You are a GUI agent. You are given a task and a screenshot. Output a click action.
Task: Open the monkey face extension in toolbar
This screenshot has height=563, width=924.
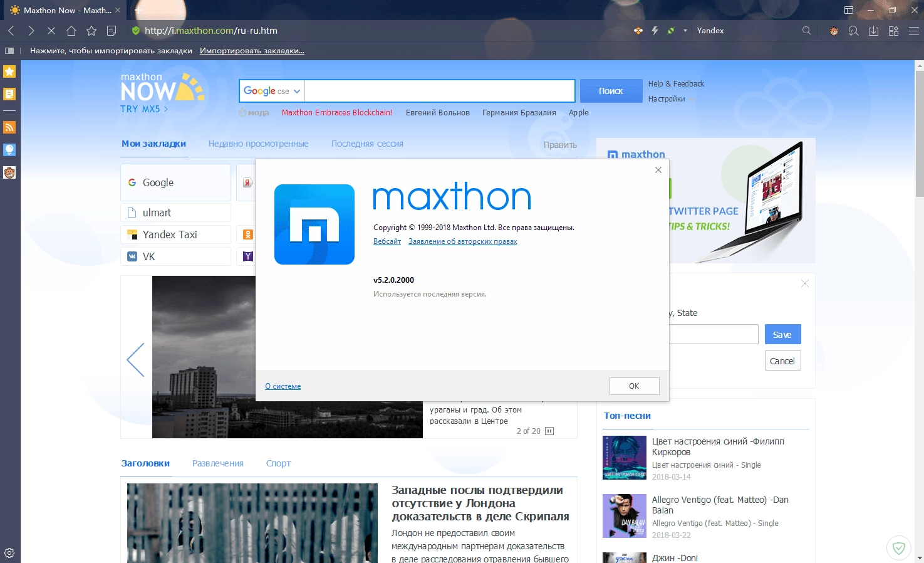point(834,31)
